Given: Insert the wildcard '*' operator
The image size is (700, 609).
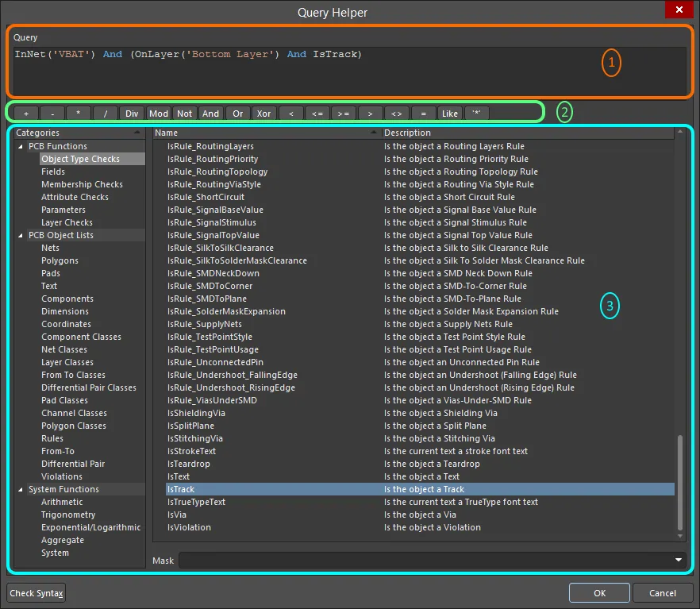Looking at the screenshot, I should click(x=477, y=114).
